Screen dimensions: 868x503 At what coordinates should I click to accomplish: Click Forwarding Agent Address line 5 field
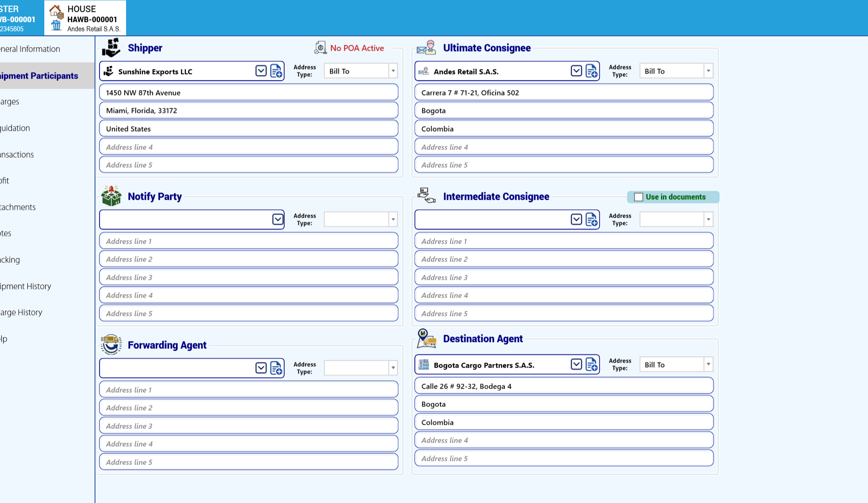(x=249, y=462)
